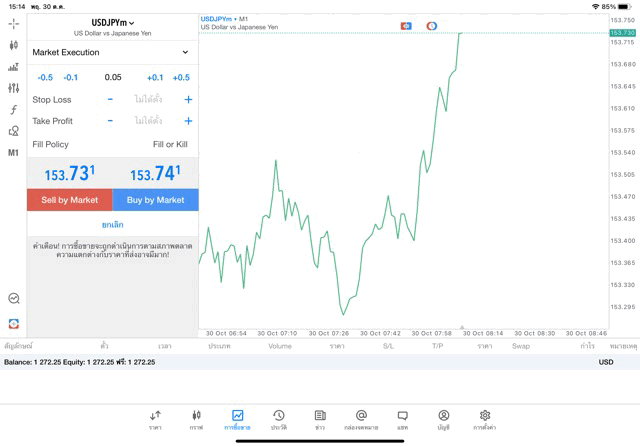Screen dimensions: 640x447
Task: Decrease Take Profit with minus button
Action: point(110,121)
